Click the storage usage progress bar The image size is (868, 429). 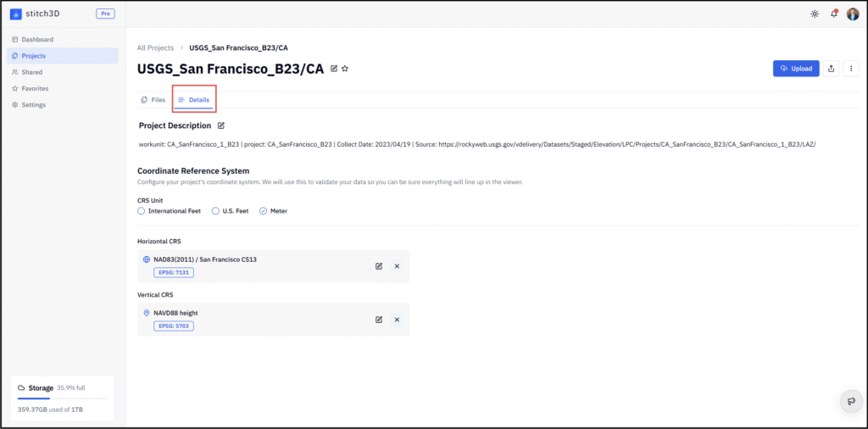63,398
